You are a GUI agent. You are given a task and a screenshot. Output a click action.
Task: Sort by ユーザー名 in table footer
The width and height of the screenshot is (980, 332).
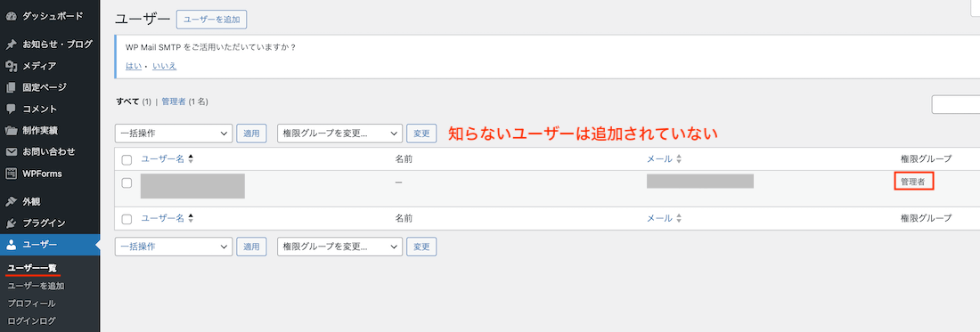[162, 218]
